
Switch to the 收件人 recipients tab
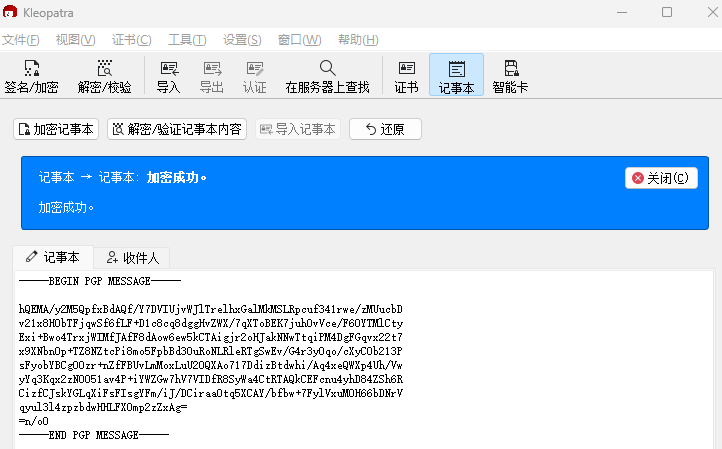point(132,258)
